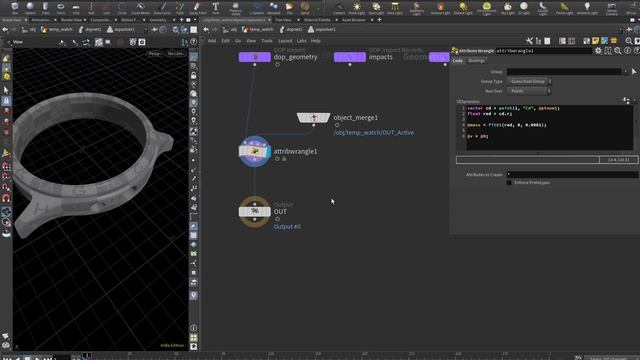Screen dimensions: 640x360
Task: Click network editor zoom search icon
Action: 629,41
